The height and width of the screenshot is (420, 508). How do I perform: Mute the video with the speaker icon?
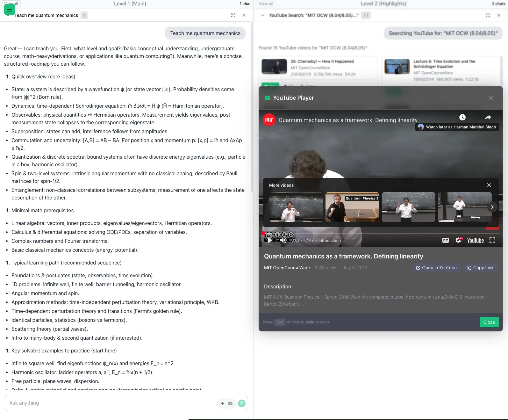(283, 240)
